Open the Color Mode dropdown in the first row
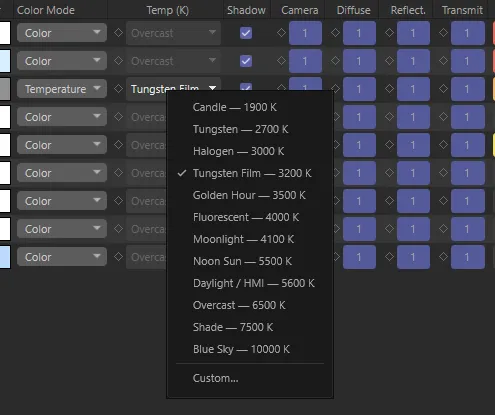Viewport: 495px width, 415px height. click(62, 33)
